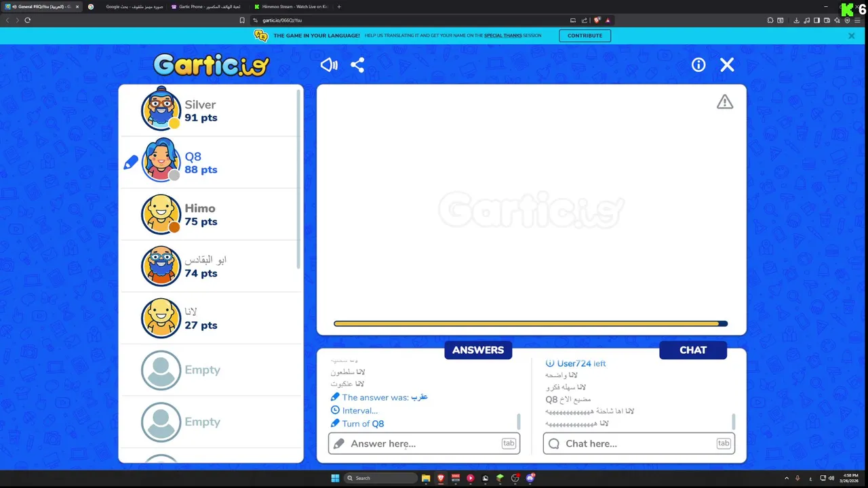This screenshot has width=868, height=488.
Task: Click tab key hint in chat box
Action: coord(724,443)
